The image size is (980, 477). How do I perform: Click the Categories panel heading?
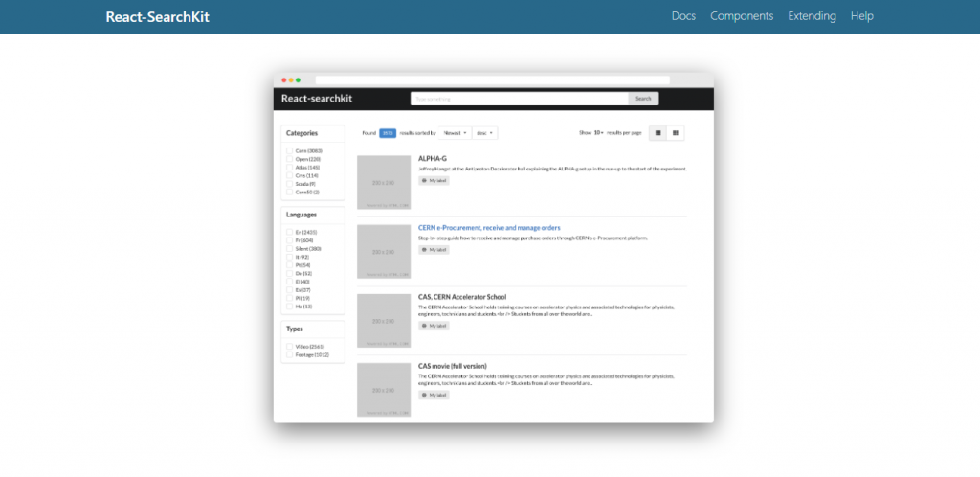coord(301,133)
